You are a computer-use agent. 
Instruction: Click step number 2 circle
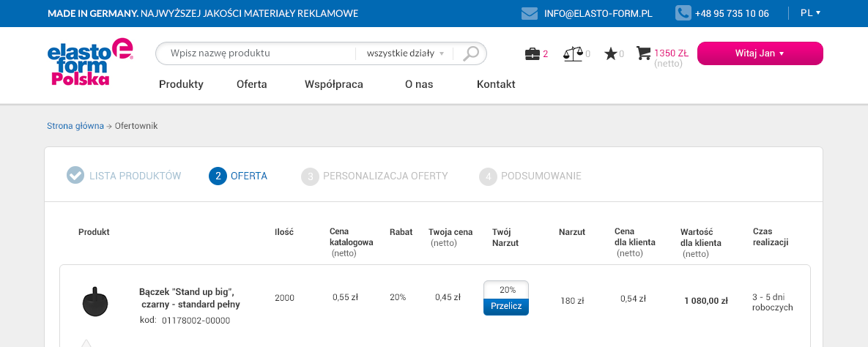(x=218, y=176)
